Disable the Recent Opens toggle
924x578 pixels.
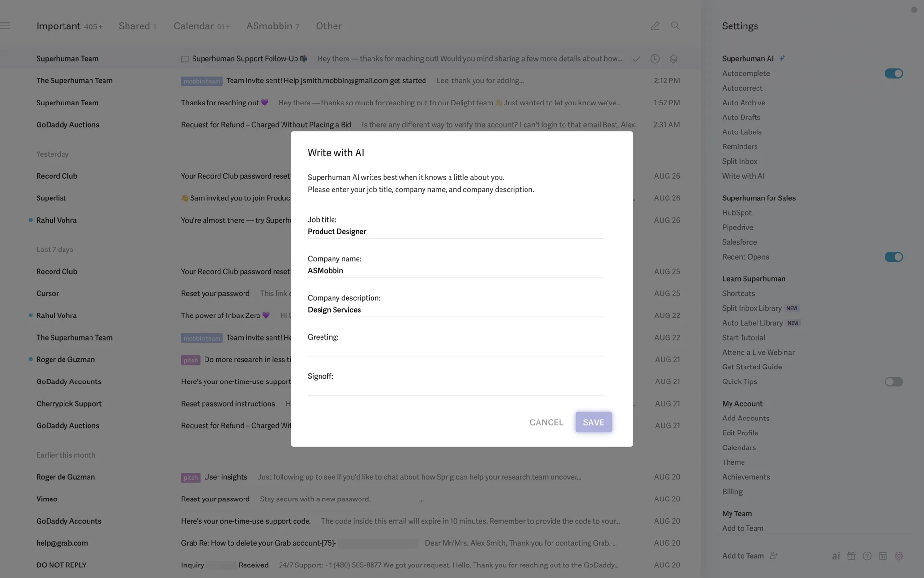pos(894,257)
